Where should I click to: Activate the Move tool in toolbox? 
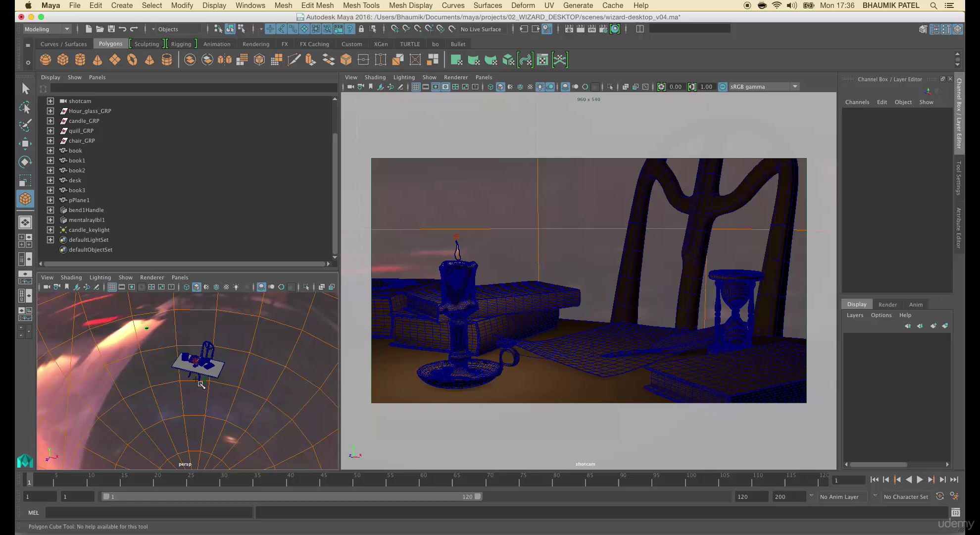point(25,144)
